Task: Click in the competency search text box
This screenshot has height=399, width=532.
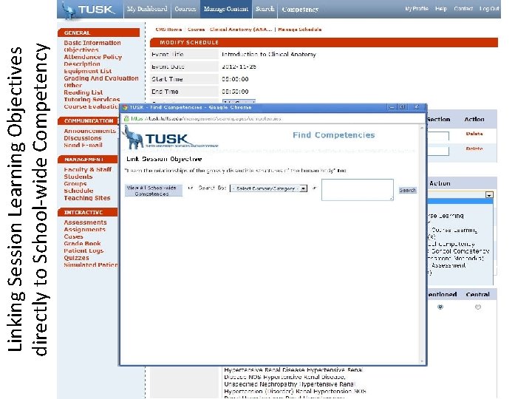Action: (358, 190)
